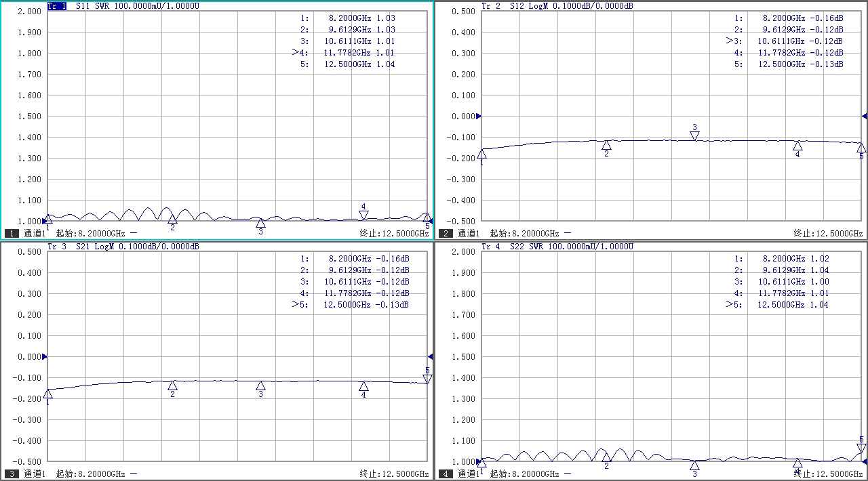Select marker 1 triangle on the S21 trace

[47, 394]
